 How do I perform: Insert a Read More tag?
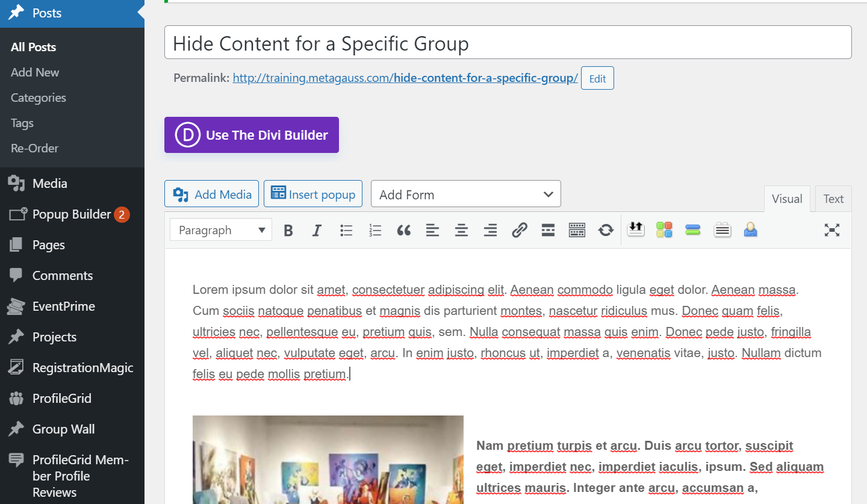click(548, 230)
